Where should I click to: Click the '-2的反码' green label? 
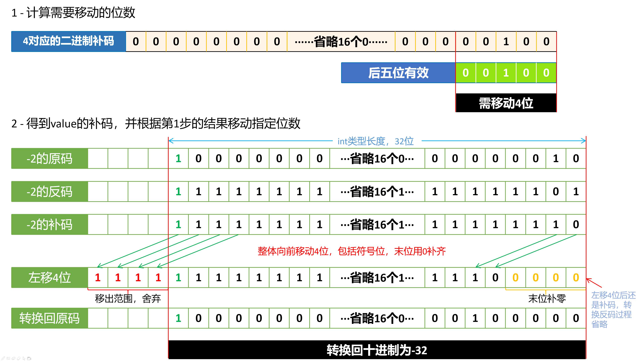[49, 191]
